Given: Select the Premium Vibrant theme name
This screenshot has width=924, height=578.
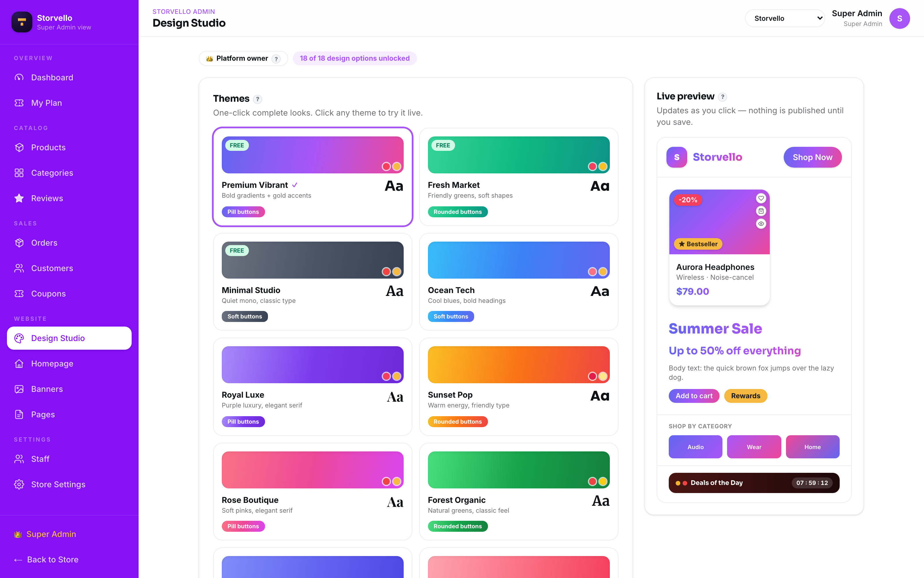Looking at the screenshot, I should pyautogui.click(x=255, y=185).
